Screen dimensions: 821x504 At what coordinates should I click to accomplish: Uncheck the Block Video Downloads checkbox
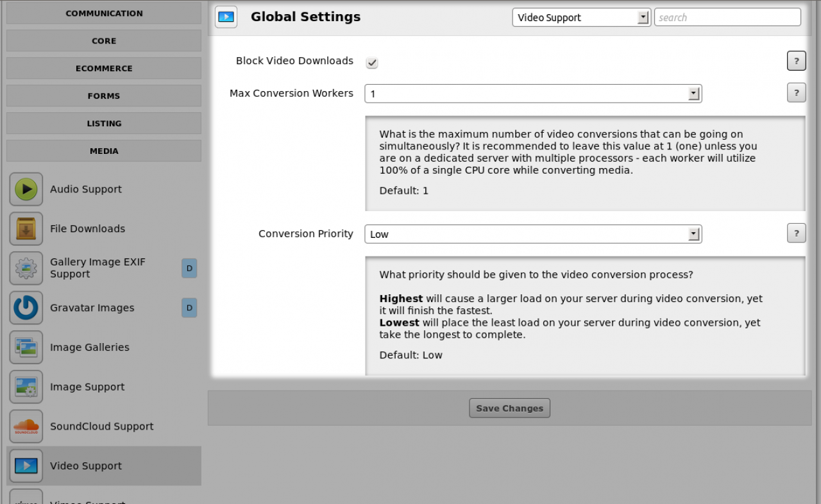click(372, 62)
